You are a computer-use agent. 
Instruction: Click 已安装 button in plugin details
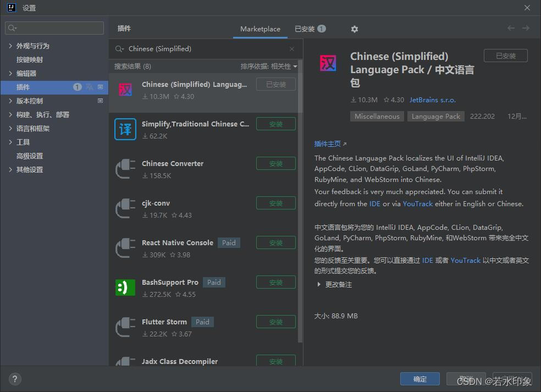505,56
